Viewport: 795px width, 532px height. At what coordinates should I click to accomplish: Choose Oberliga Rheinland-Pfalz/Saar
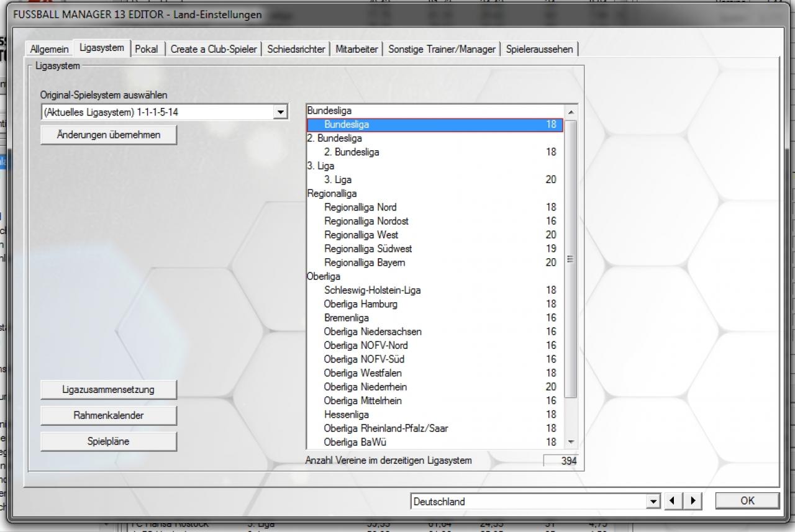click(435, 428)
